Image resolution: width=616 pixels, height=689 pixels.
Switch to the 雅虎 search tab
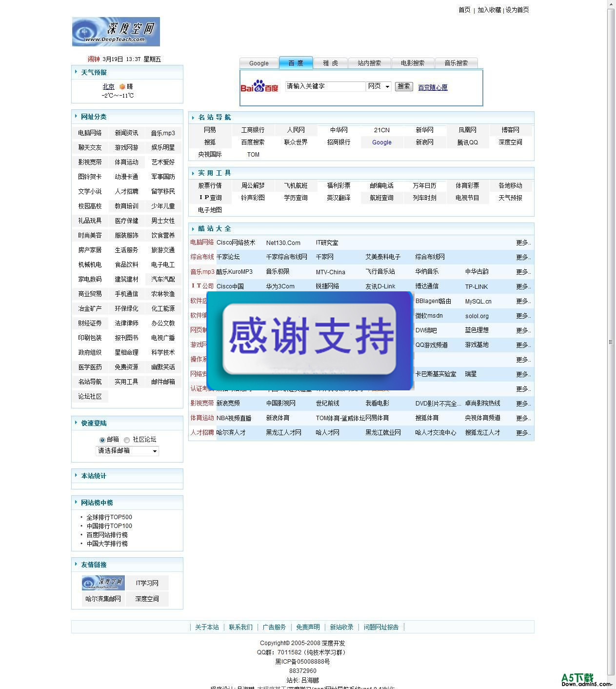(330, 63)
